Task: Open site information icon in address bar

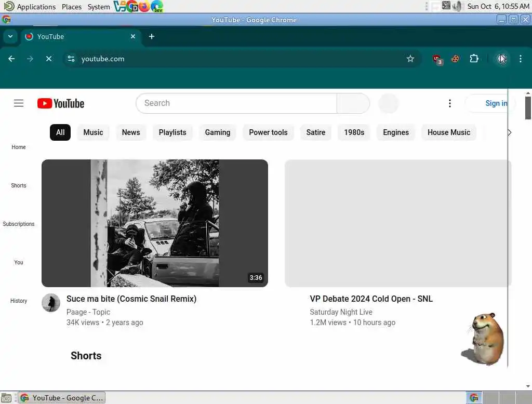Action: click(71, 59)
